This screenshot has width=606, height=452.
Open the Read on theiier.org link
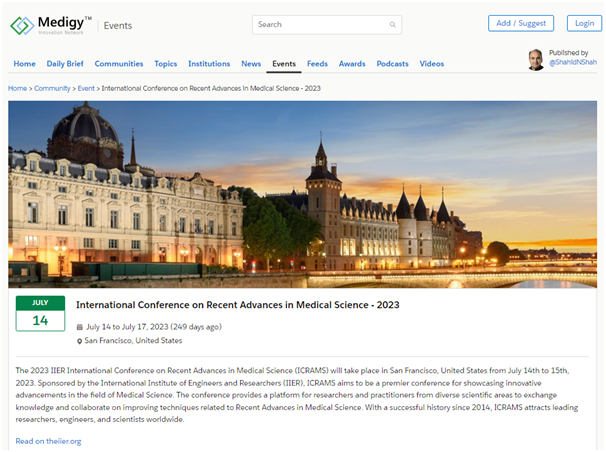pos(48,441)
